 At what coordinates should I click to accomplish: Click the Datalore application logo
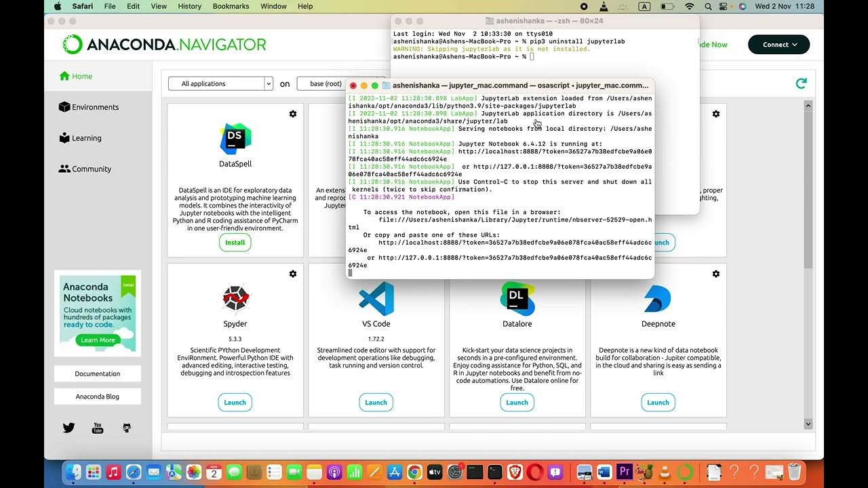click(x=517, y=299)
